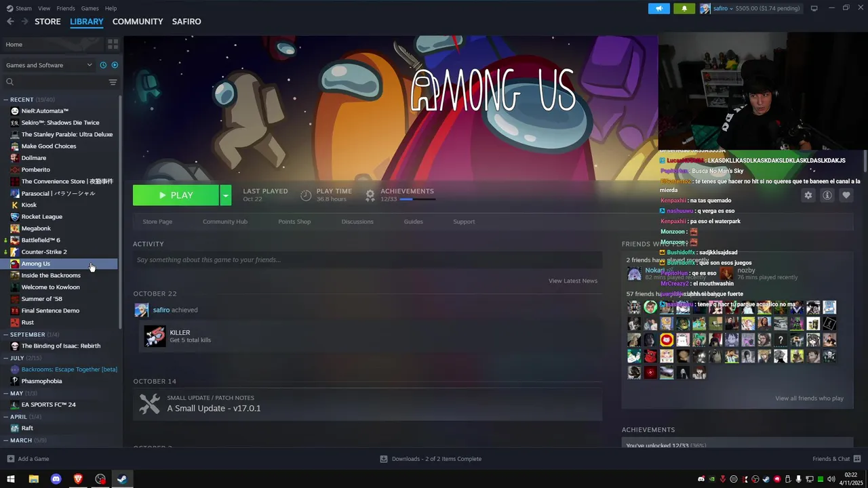
Task: Click the KILLER achievement icon
Action: pos(155,336)
